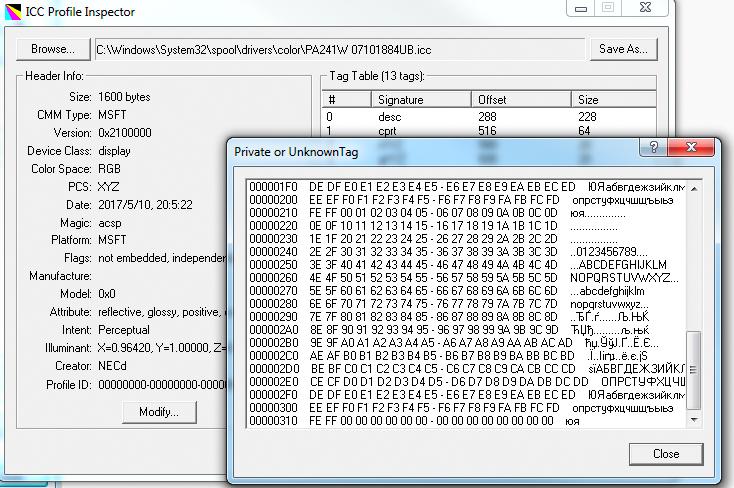Click the Device Class value display
The image size is (734, 488).
point(114,151)
